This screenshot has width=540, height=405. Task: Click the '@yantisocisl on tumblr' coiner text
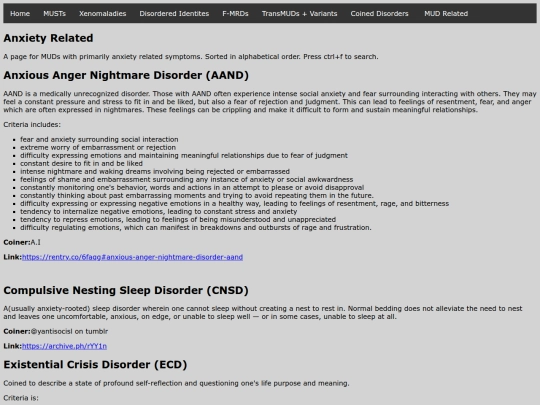click(x=69, y=331)
